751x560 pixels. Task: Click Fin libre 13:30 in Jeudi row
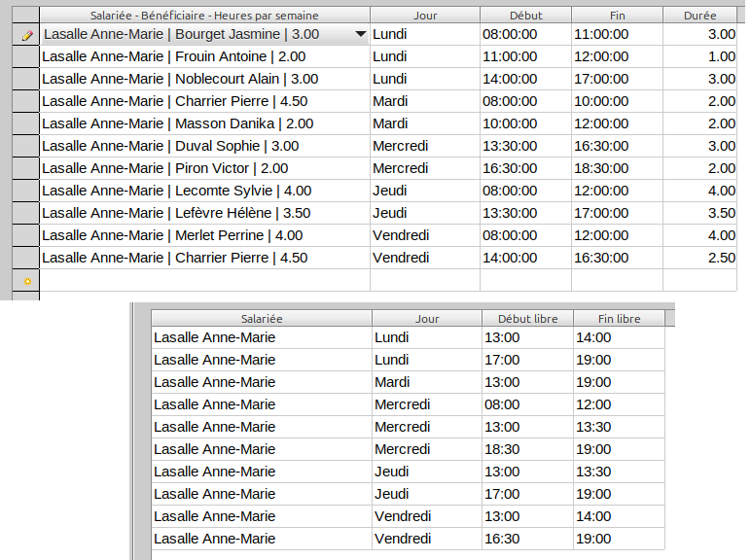620,472
